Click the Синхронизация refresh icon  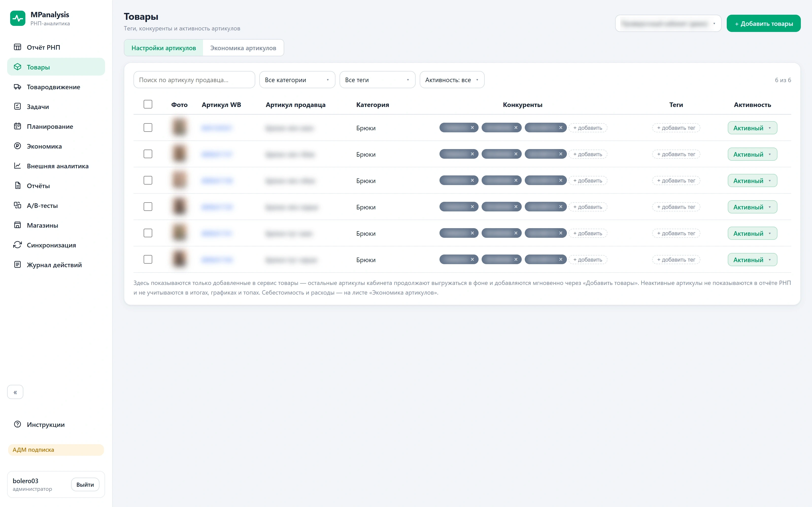[x=18, y=245]
